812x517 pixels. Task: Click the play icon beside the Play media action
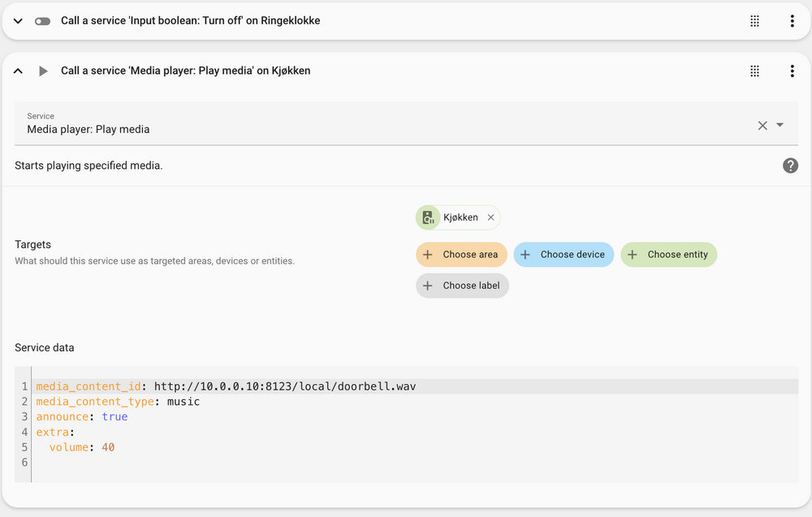pos(43,71)
